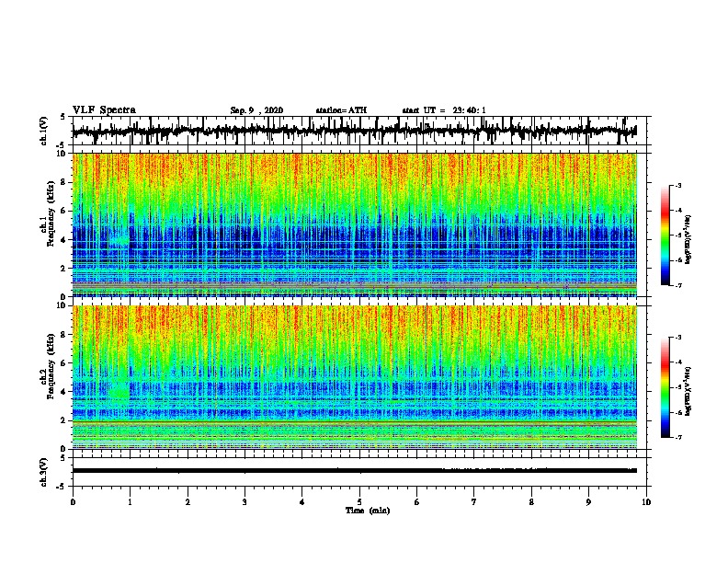Click the "9" tick on the time axis
Image resolution: width=728 pixels, height=563 pixels.
(588, 502)
